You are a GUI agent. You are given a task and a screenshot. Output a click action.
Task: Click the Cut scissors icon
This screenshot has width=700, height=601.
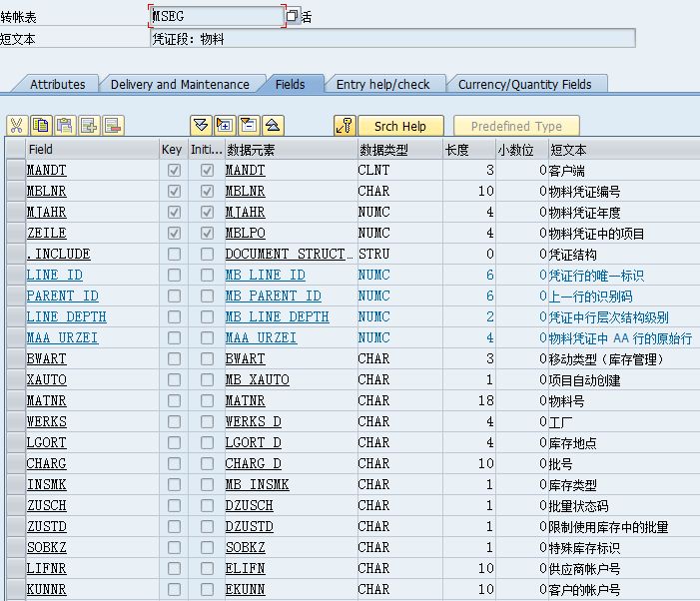17,126
